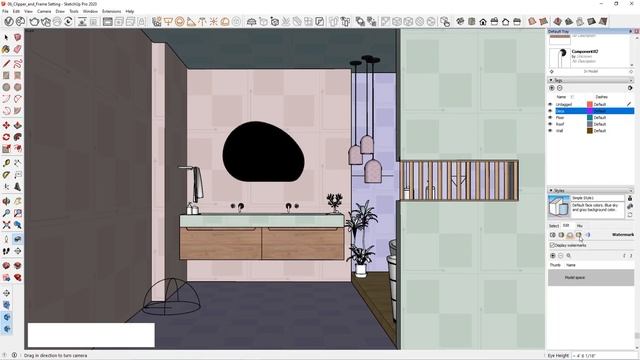Viewport: 640px width, 360px height.
Task: Click the Face settings icon in Styles
Action: [561, 235]
